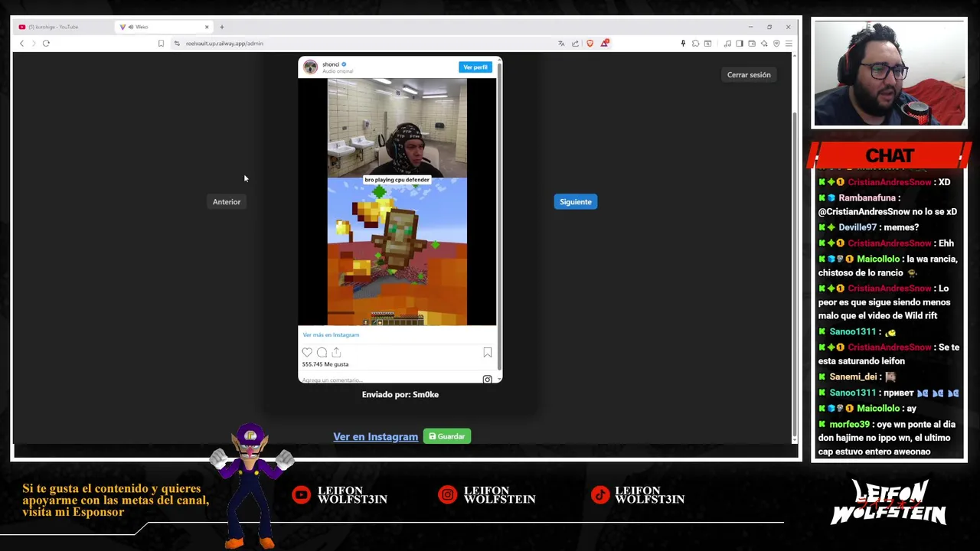The image size is (980, 551).
Task: Click the Ver perfil button on post
Action: (x=475, y=67)
